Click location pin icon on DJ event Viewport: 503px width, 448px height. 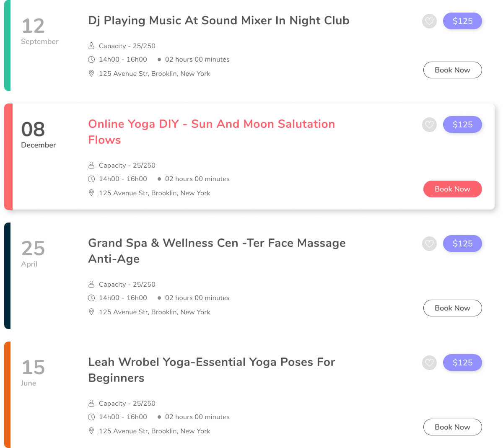click(91, 73)
